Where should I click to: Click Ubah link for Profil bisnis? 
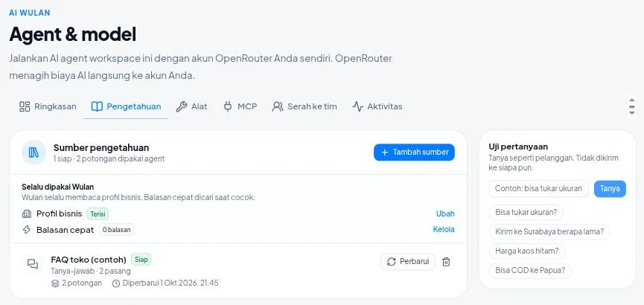tap(445, 213)
